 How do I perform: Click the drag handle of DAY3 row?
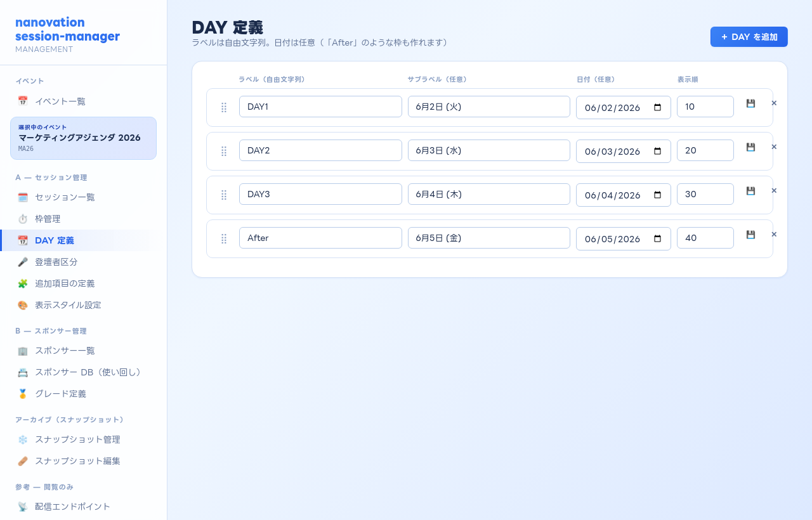223,195
